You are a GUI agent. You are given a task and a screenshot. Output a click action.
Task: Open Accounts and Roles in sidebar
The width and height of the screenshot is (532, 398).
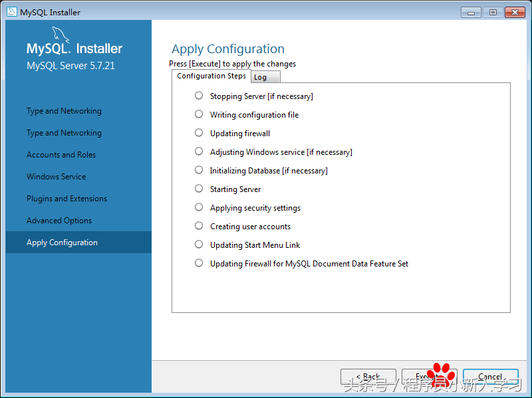[61, 155]
